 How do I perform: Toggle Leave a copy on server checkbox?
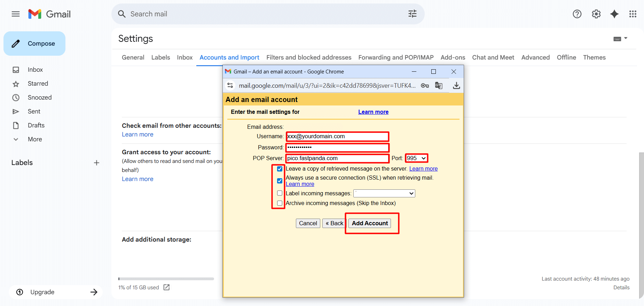pos(280,169)
